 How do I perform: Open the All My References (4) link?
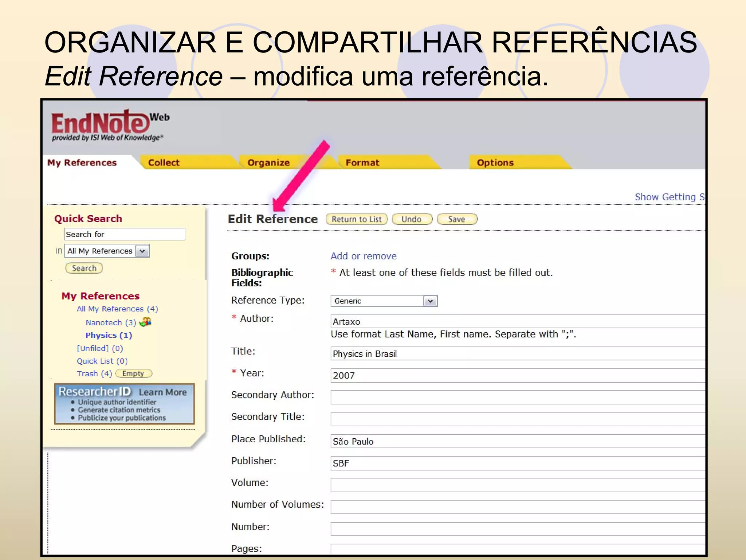tap(117, 309)
